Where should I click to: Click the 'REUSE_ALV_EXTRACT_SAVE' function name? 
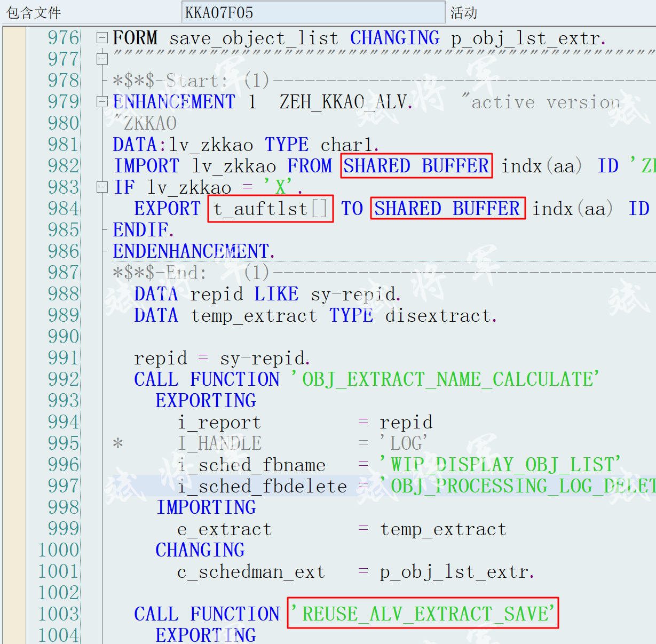pos(423,614)
